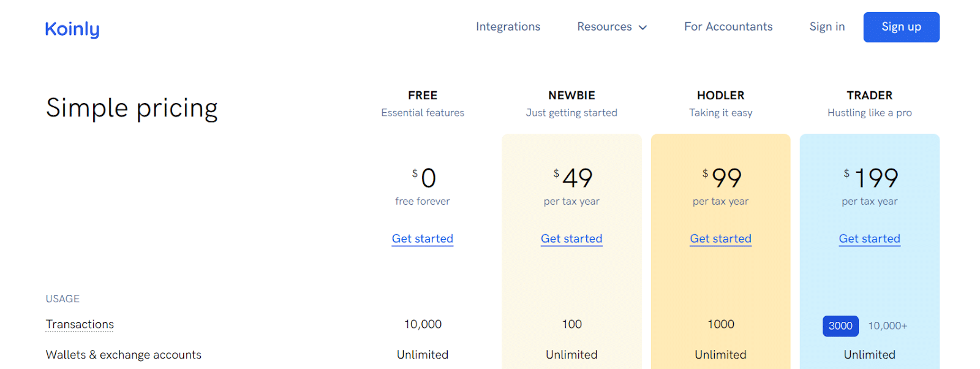Get started with the HODLER plan
This screenshot has height=369, width=980.
click(720, 238)
